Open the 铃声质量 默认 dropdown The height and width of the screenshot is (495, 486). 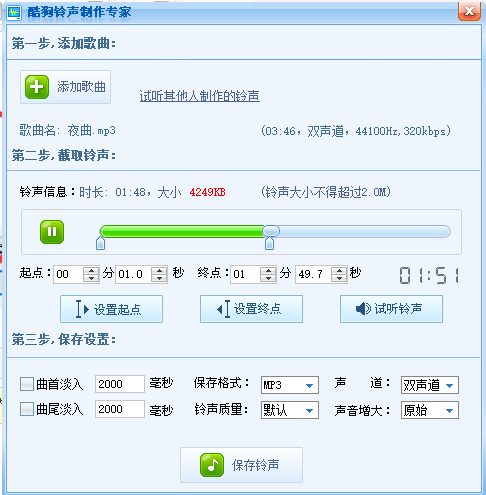[x=290, y=410]
